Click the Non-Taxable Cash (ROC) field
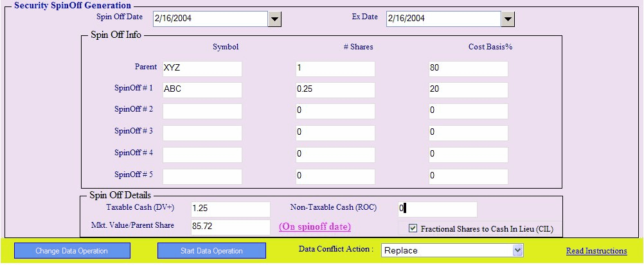This screenshot has height=265, width=644. pyautogui.click(x=437, y=209)
